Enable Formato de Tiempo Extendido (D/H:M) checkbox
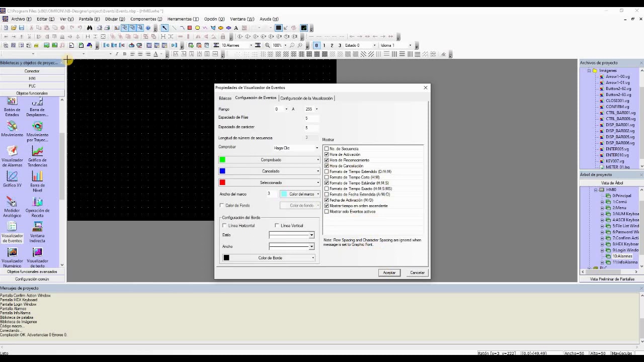The height and width of the screenshot is (362, 644). 327,171
